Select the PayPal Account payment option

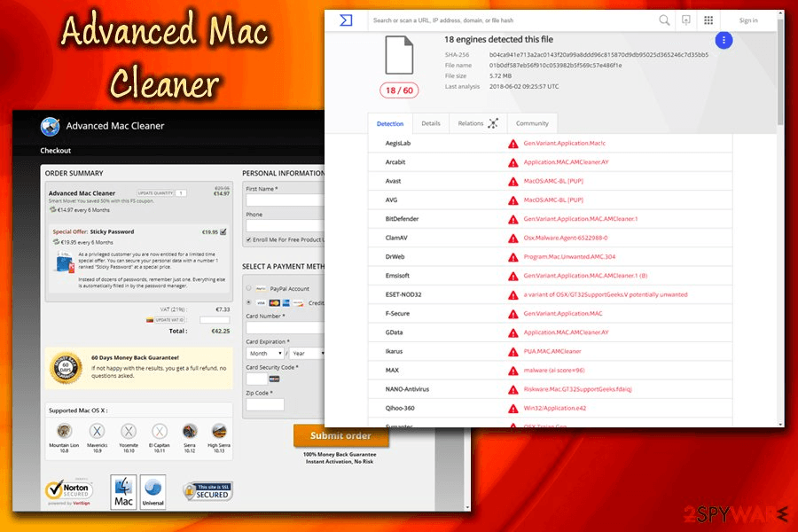248,288
